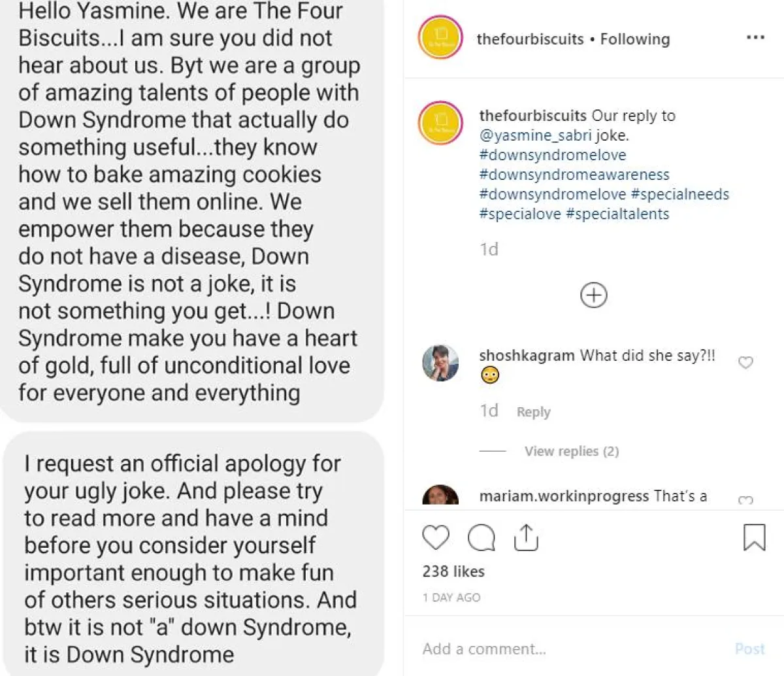This screenshot has height=676, width=784.
Task: Like the post with heart icon
Action: tap(436, 537)
